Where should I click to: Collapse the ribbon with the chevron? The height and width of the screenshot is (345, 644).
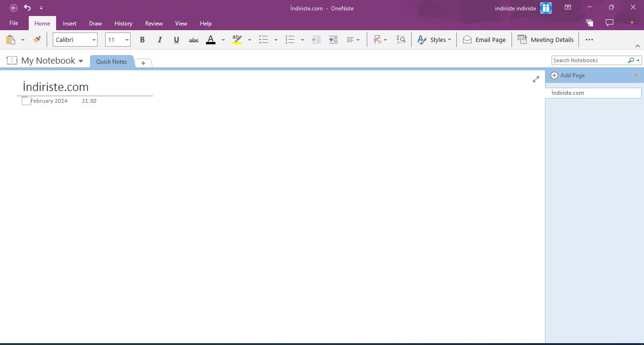tap(637, 46)
